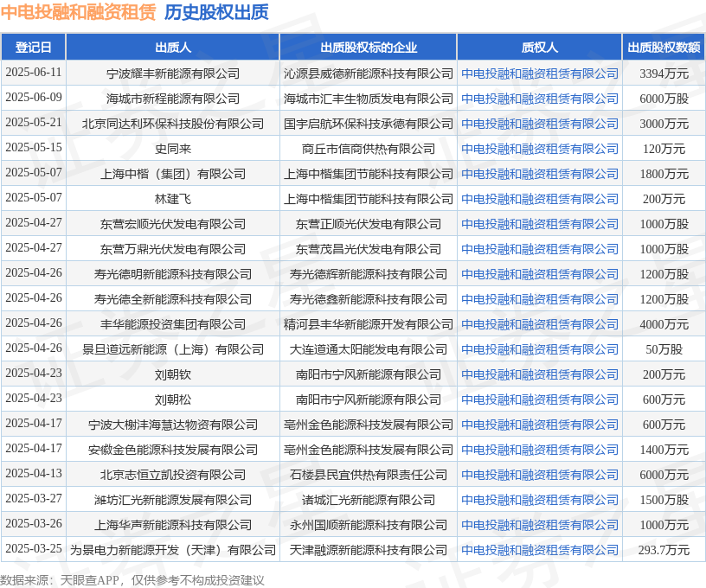Select 寿光德明新能源科技有限公司 cell
Image resolution: width=706 pixels, height=588 pixels.
click(173, 274)
